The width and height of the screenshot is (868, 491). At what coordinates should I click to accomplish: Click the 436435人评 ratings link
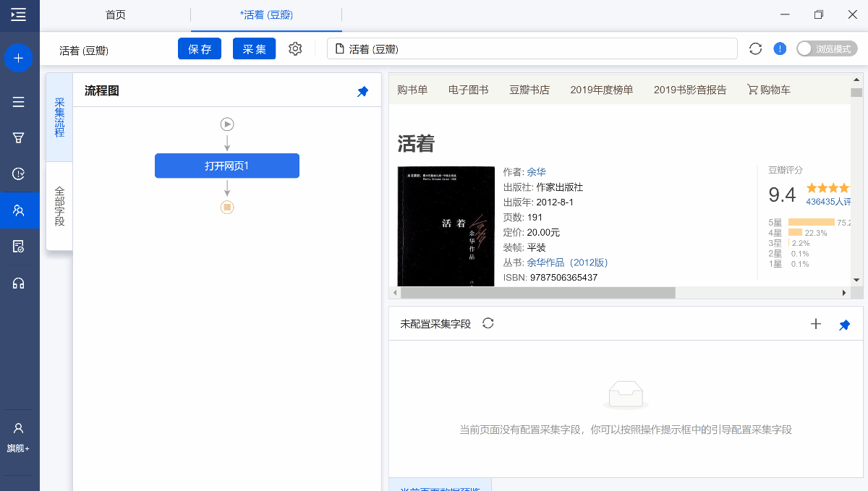tap(828, 202)
